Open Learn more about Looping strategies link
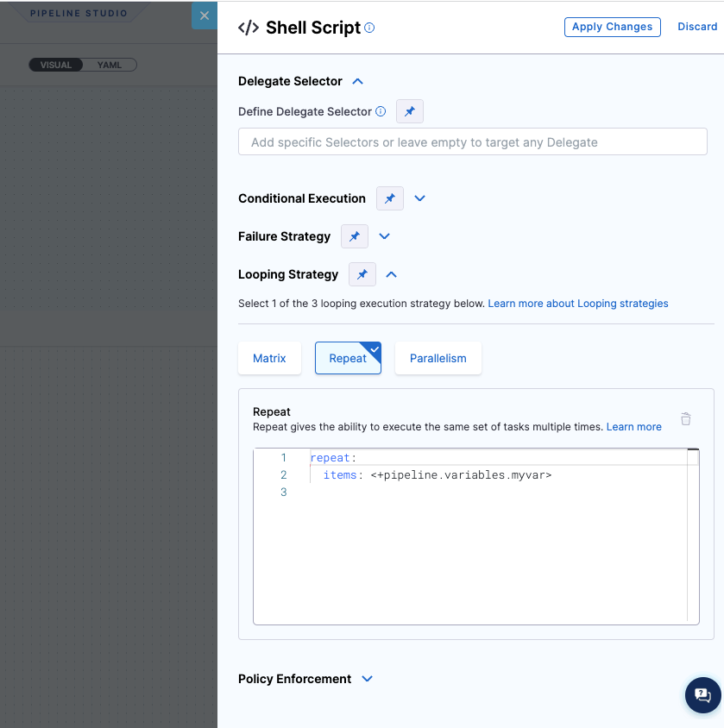 pyautogui.click(x=578, y=304)
